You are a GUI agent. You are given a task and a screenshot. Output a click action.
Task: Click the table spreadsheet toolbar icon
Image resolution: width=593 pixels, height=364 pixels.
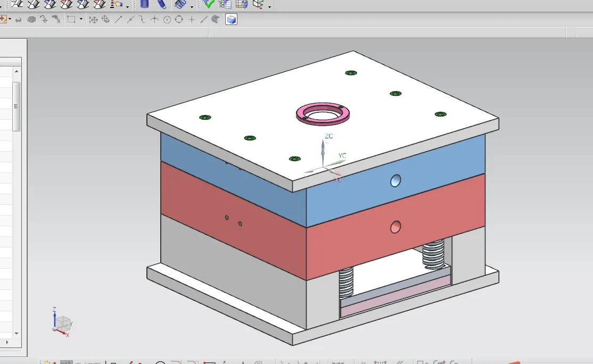pyautogui.click(x=242, y=4)
